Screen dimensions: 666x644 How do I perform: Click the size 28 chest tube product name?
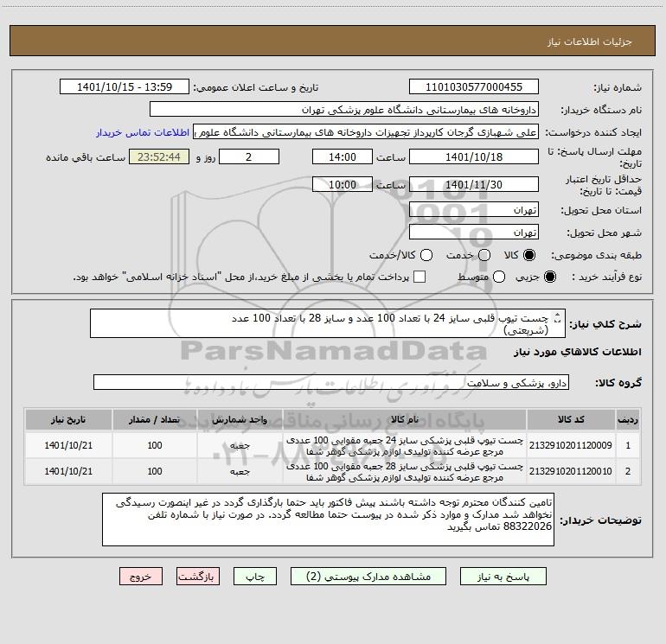(x=405, y=472)
